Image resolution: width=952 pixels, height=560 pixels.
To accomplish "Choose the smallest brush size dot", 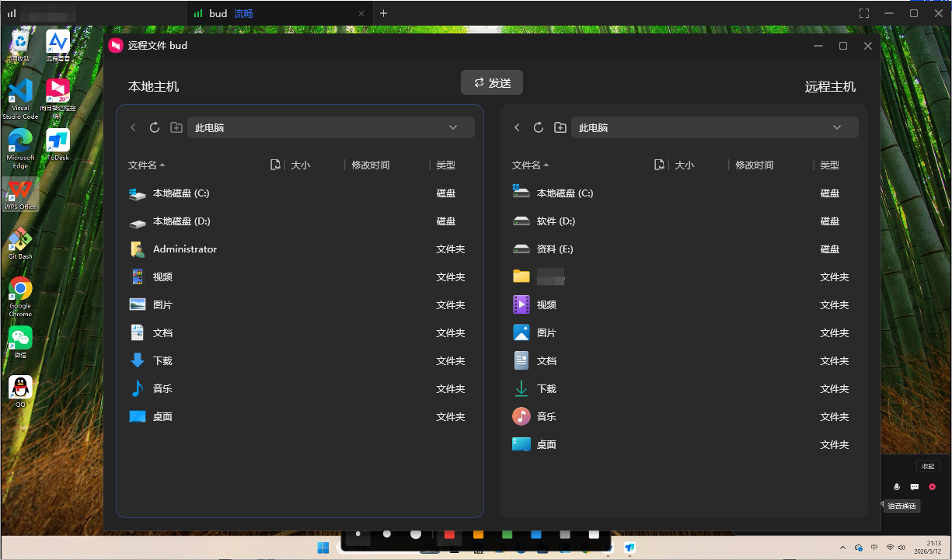I will (x=357, y=534).
